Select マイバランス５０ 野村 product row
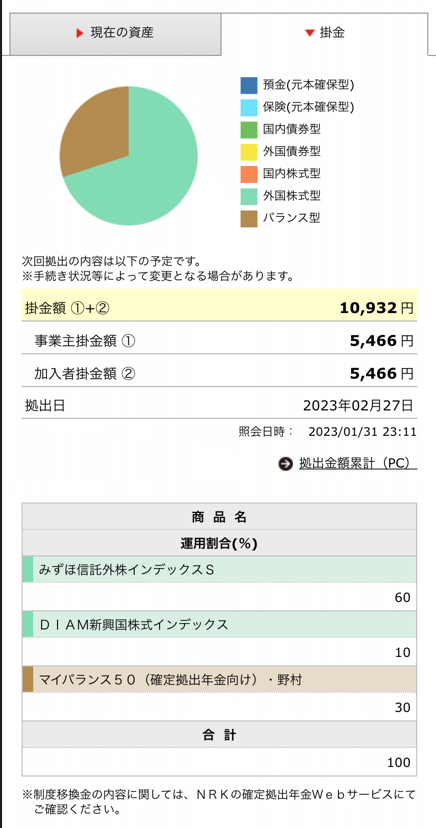The height and width of the screenshot is (828, 436). point(219,680)
